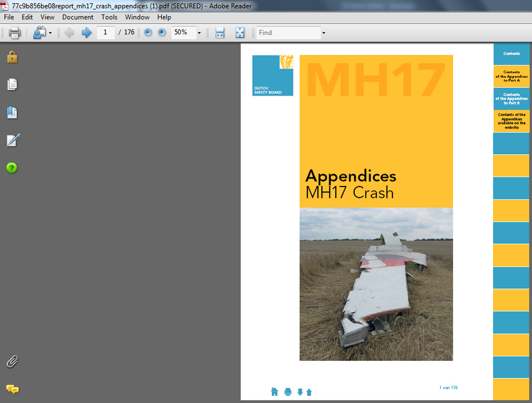Open the File menu
The width and height of the screenshot is (532, 403).
coord(9,17)
